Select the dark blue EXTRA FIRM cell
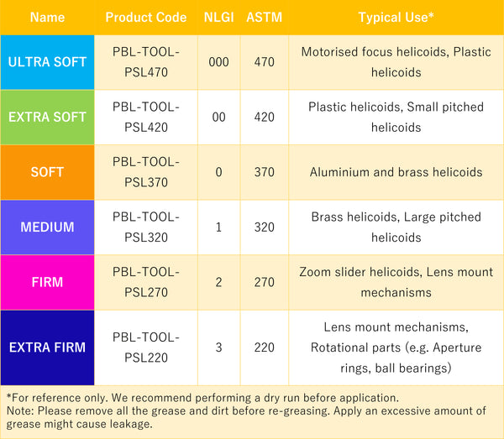Image resolution: width=504 pixels, height=439 pixels. (47, 348)
